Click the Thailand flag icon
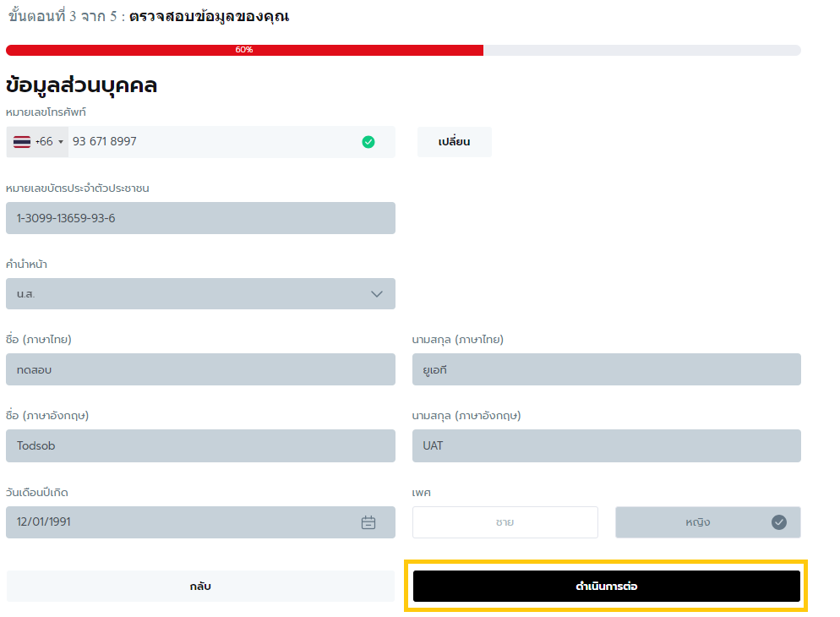The width and height of the screenshot is (840, 617). [x=22, y=142]
